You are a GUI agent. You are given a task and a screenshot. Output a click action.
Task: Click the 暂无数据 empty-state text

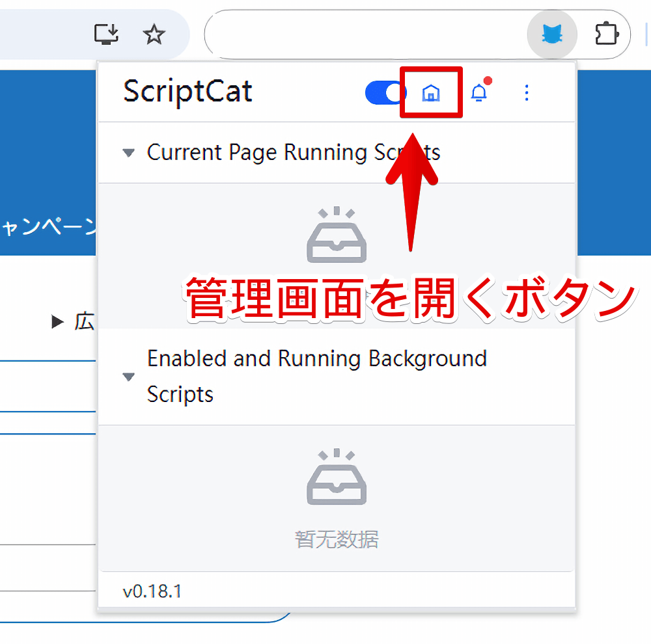tap(337, 539)
